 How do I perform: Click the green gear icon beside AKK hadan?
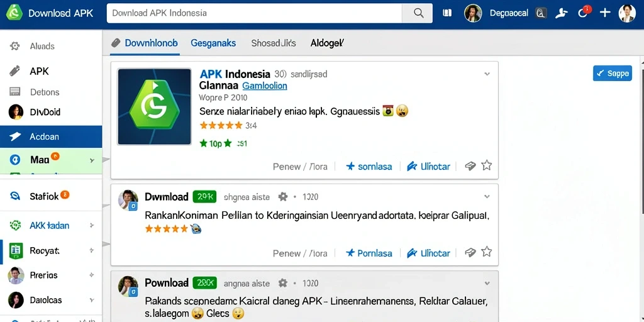click(15, 225)
